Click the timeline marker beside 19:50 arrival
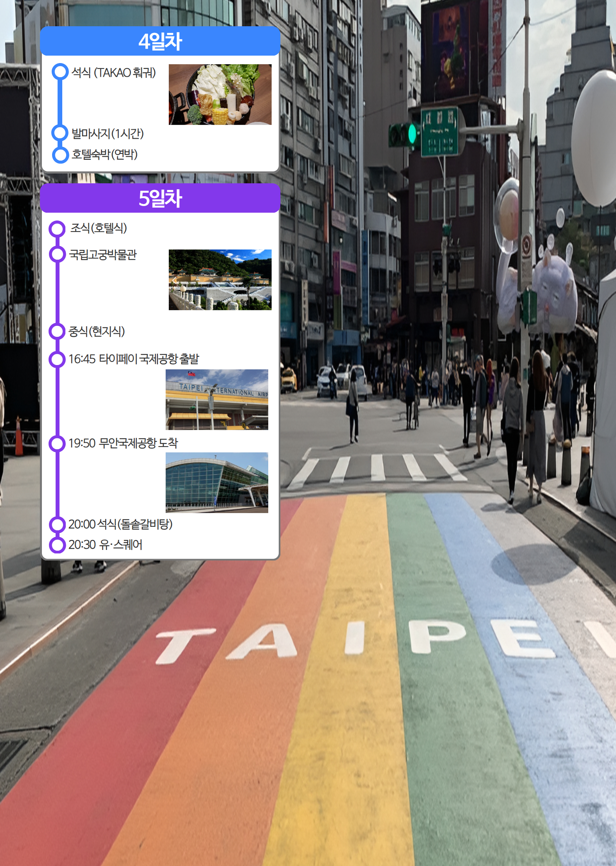The image size is (616, 866). pyautogui.click(x=57, y=443)
